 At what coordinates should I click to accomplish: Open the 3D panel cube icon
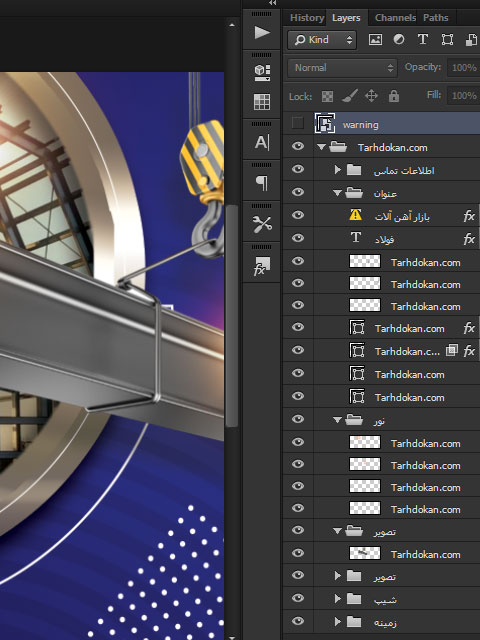tap(262, 73)
